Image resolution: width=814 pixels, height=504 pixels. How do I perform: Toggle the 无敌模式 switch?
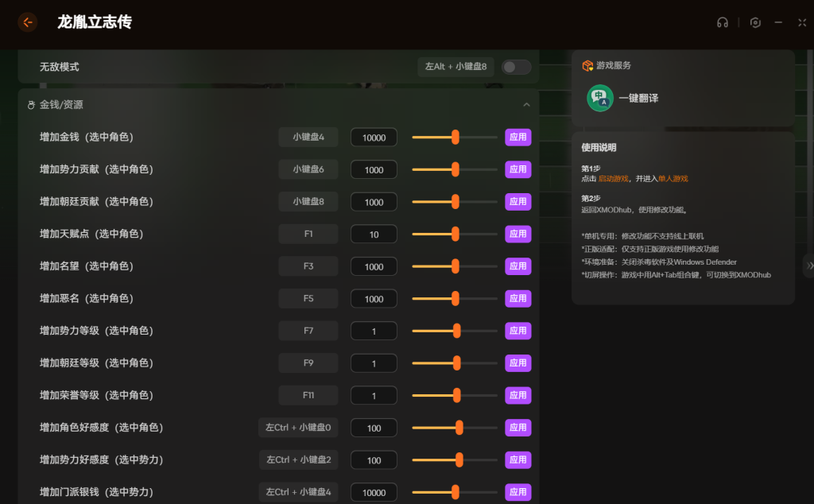click(x=516, y=67)
